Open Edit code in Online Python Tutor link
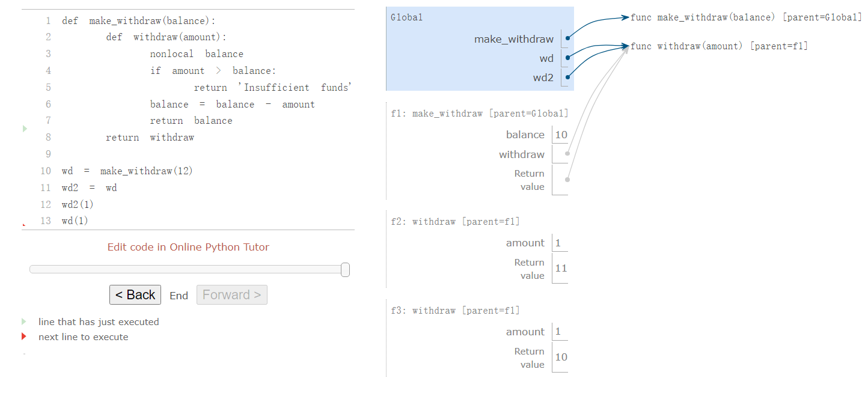868x396 pixels. [x=188, y=247]
